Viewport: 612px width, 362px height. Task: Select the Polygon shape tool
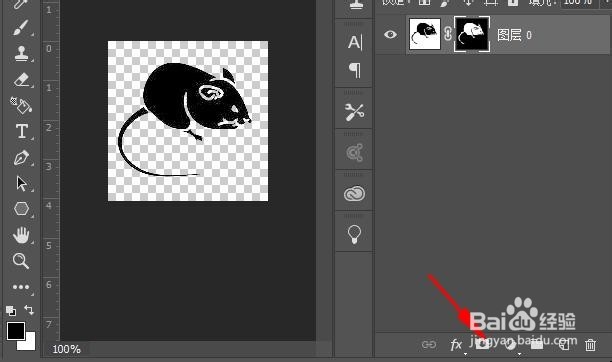coord(21,209)
